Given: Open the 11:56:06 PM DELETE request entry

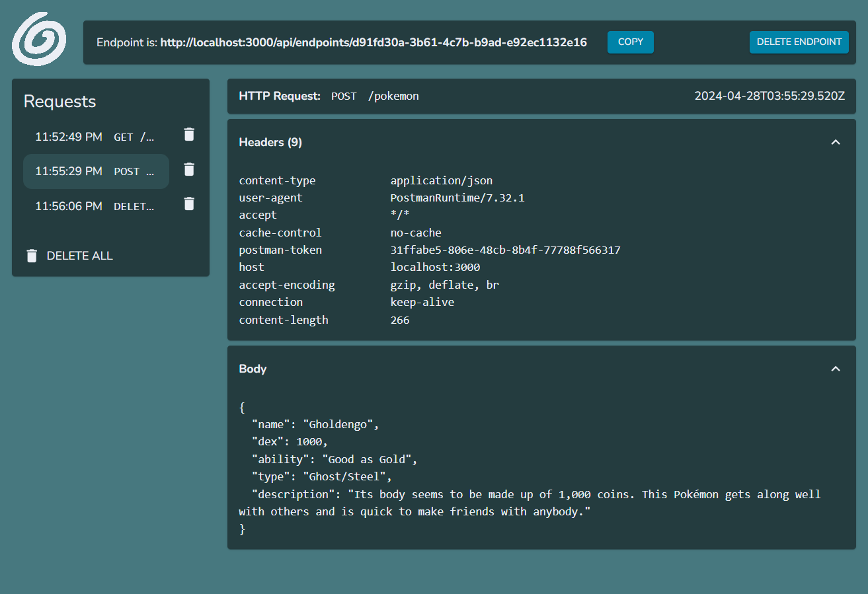Looking at the screenshot, I should point(96,206).
